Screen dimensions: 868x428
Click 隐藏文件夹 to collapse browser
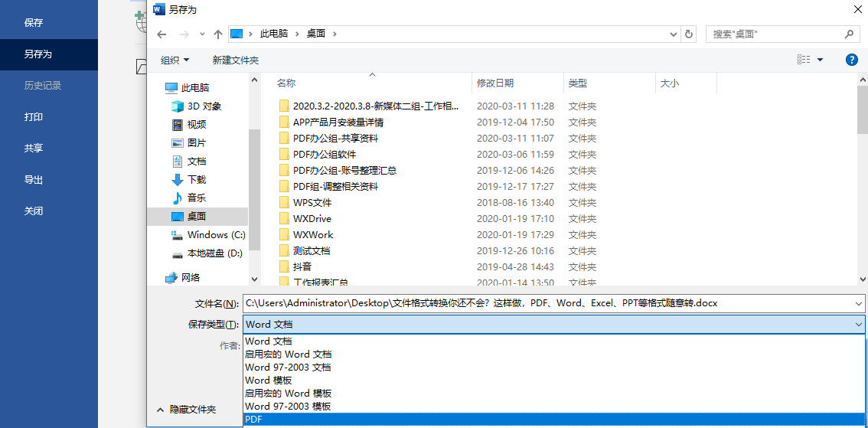[x=187, y=410]
